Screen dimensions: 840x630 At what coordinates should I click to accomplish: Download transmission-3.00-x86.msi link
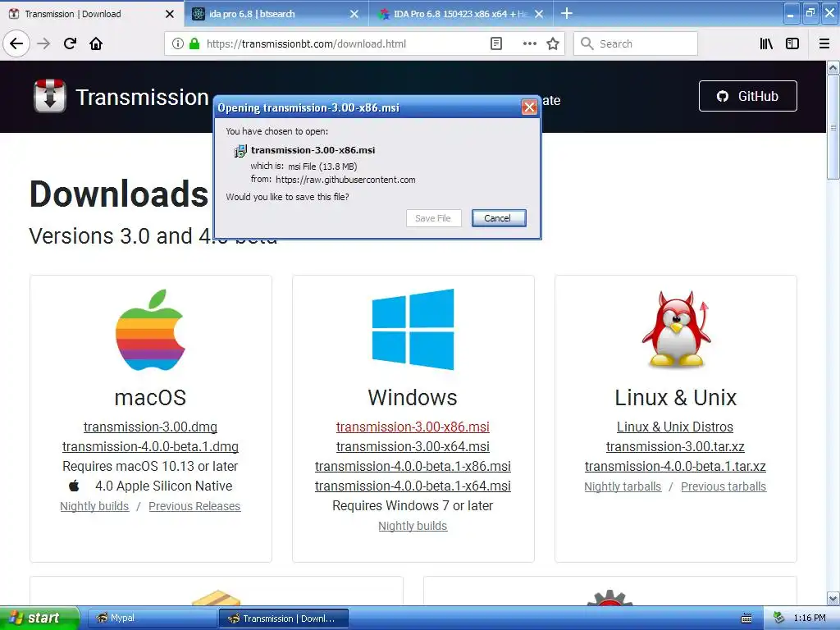[x=413, y=427]
